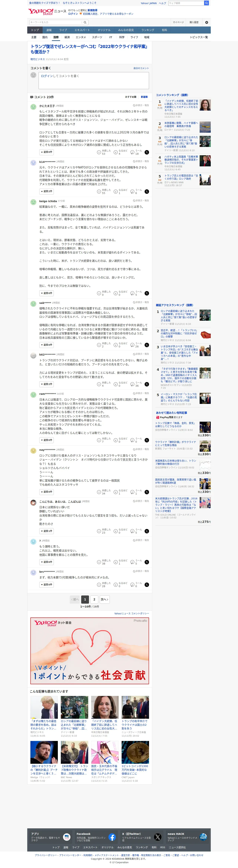Click 共感した icon on かにたま王子's comment

pyautogui.click(x=99, y=152)
